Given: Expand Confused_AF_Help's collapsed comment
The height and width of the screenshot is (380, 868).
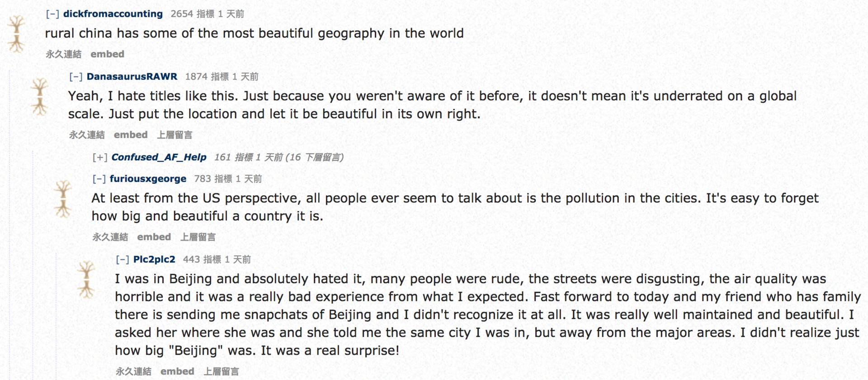Looking at the screenshot, I should pos(99,157).
